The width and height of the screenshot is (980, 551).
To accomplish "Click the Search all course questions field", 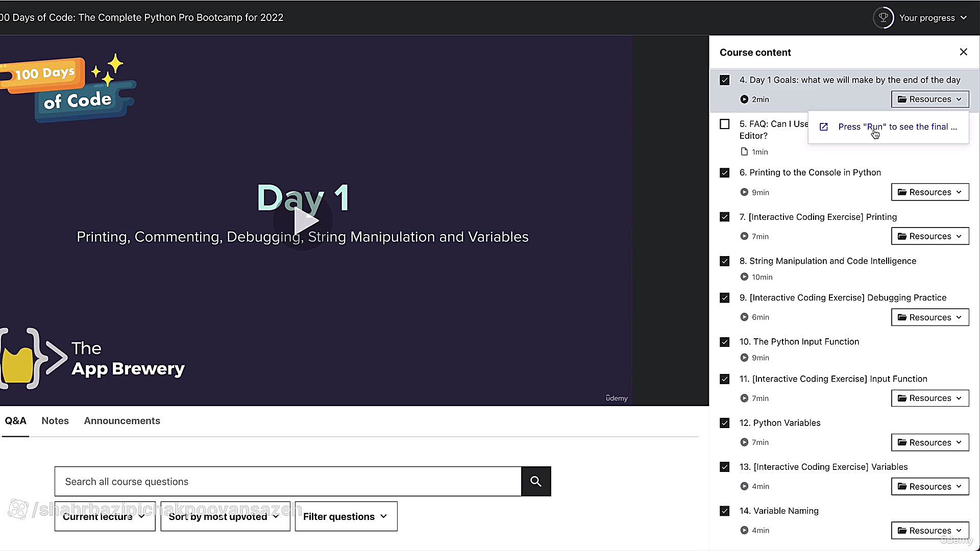I will [288, 481].
